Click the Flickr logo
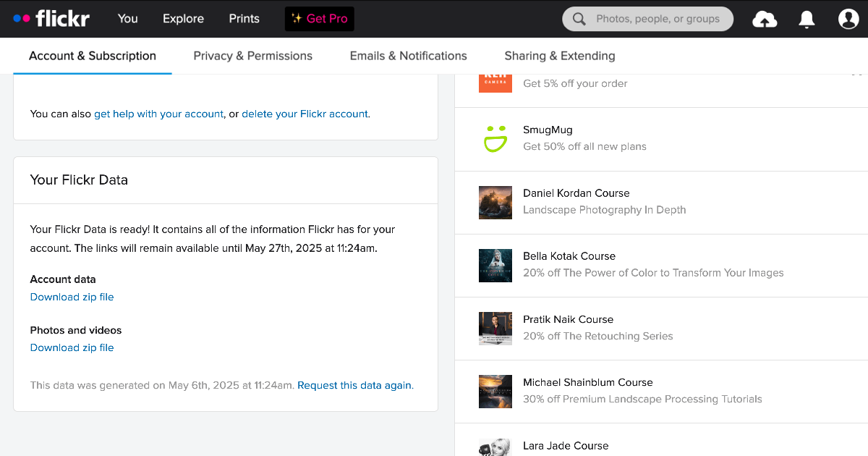 (51, 18)
